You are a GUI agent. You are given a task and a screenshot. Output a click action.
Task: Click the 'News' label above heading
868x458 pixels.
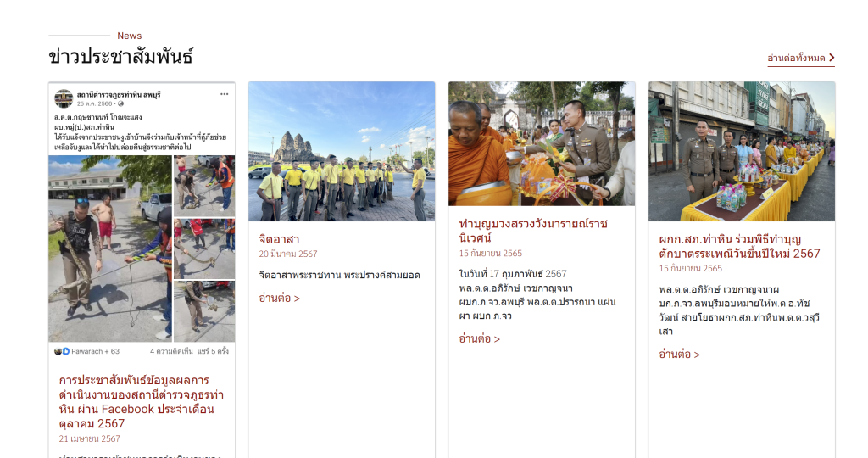coord(129,36)
